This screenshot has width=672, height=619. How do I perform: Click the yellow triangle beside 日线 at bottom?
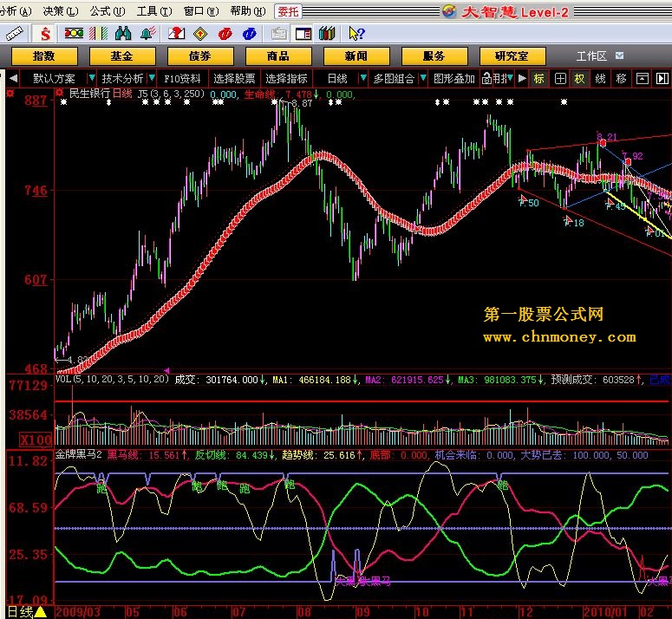coord(41,612)
